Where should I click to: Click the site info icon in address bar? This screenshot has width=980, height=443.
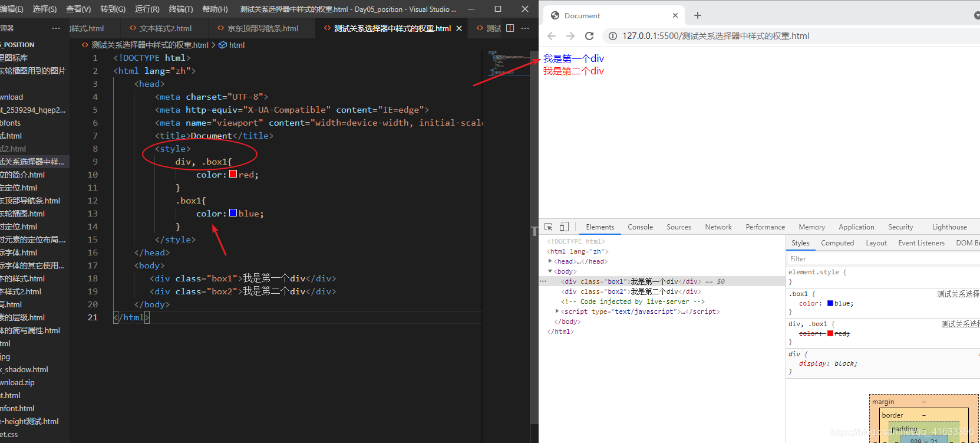[x=613, y=36]
